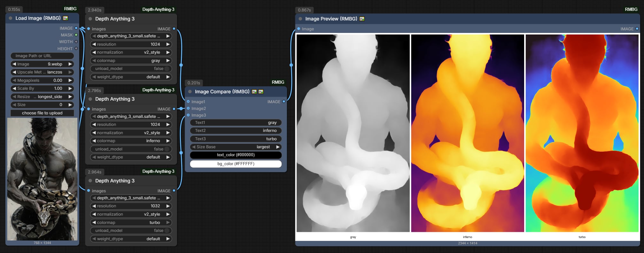Click the Image3 input port on Image Compare node
Screen dimensions: 644x253
188,115
